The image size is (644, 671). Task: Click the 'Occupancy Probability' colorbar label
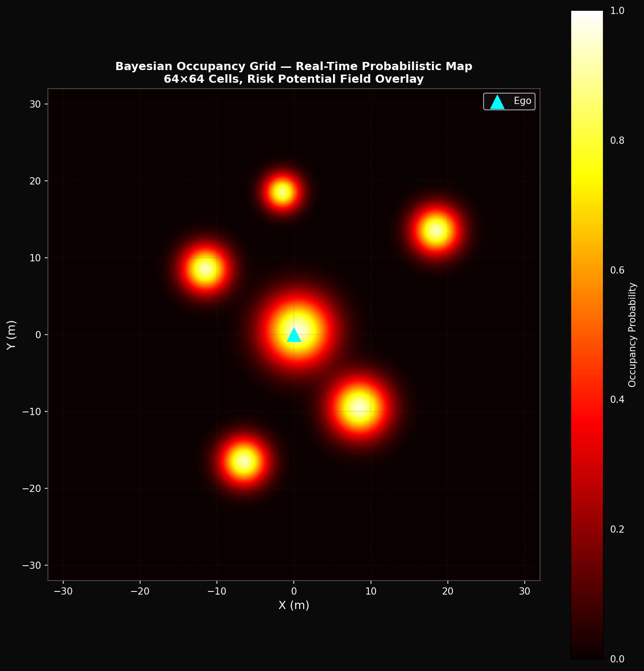(x=632, y=335)
